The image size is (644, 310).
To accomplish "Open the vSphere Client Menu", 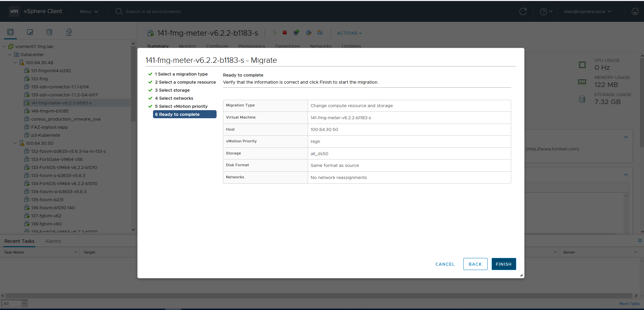I will [x=89, y=11].
